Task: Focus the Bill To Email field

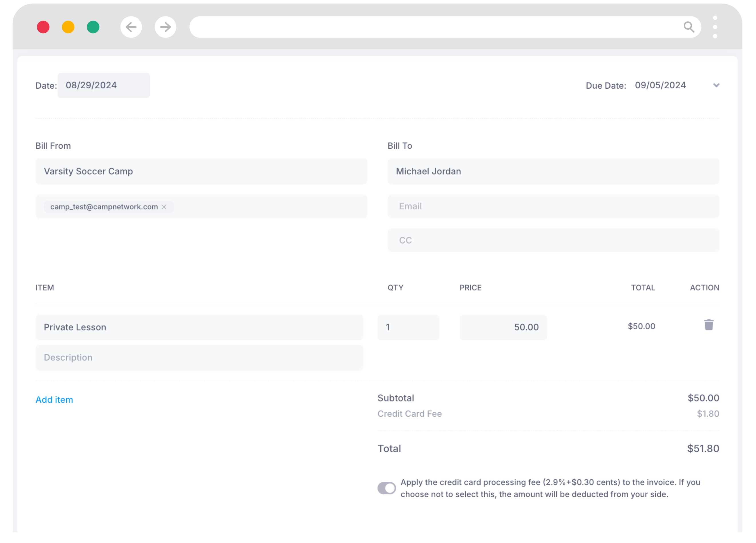Action: click(x=553, y=206)
